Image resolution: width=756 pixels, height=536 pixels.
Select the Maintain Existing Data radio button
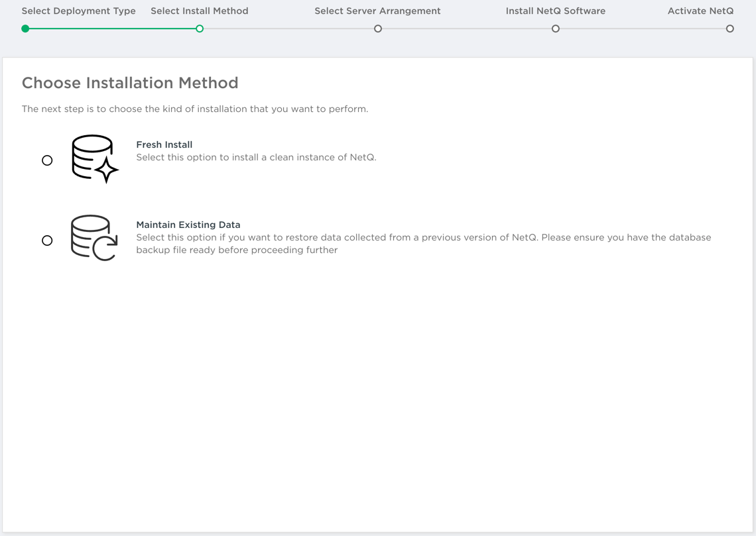(x=47, y=241)
